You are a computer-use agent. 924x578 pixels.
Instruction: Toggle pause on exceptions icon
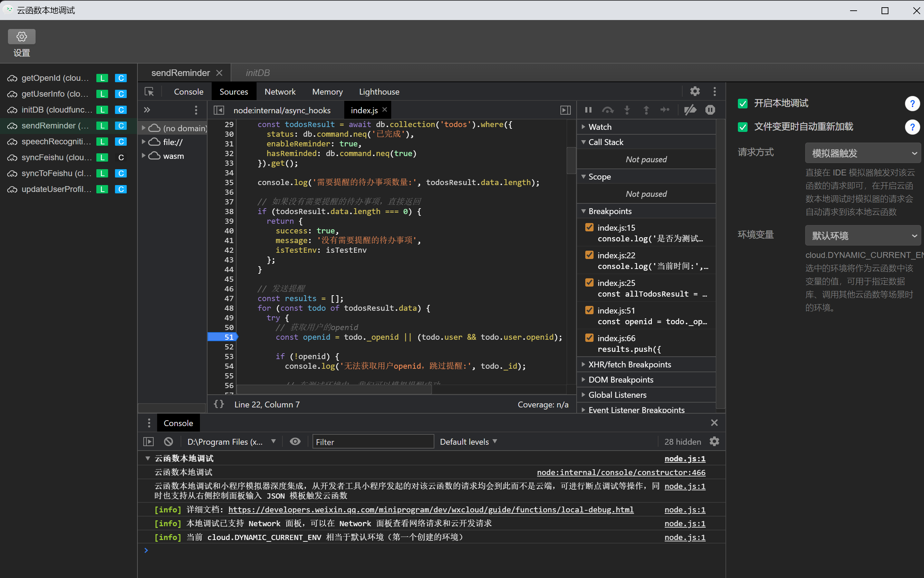[x=710, y=110]
